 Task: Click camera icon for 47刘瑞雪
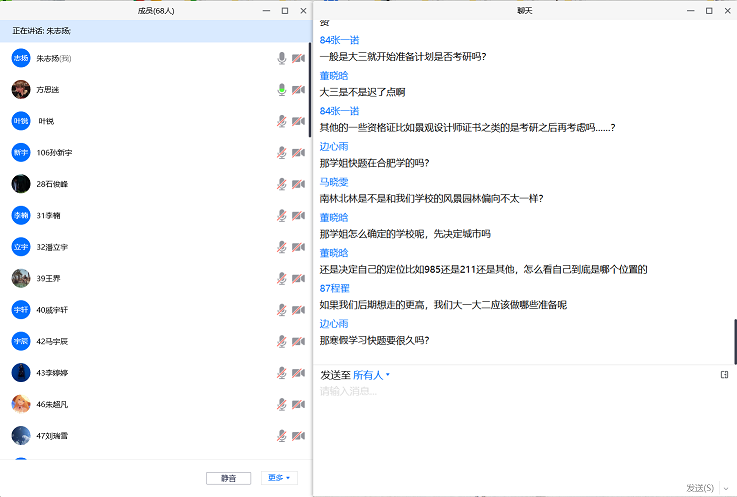click(298, 436)
